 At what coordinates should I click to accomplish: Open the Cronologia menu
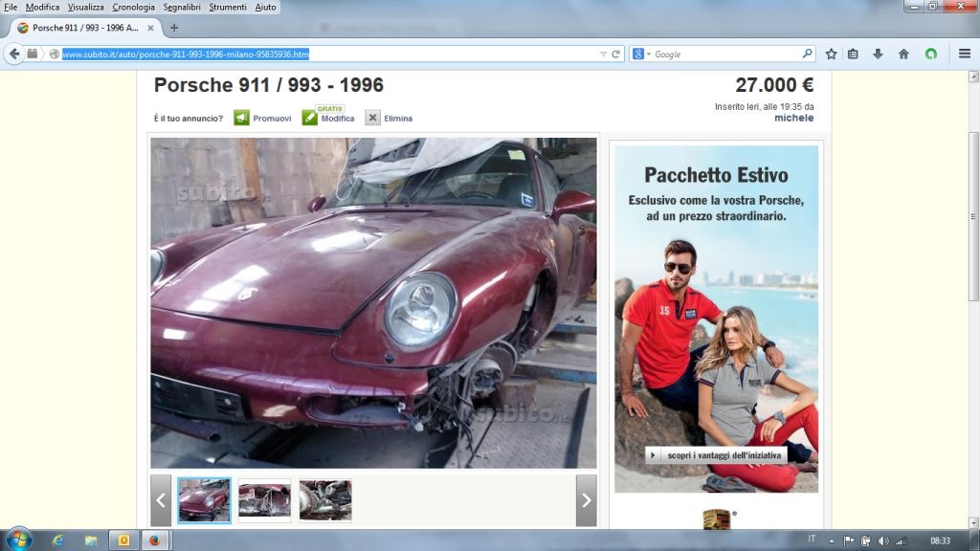click(133, 7)
